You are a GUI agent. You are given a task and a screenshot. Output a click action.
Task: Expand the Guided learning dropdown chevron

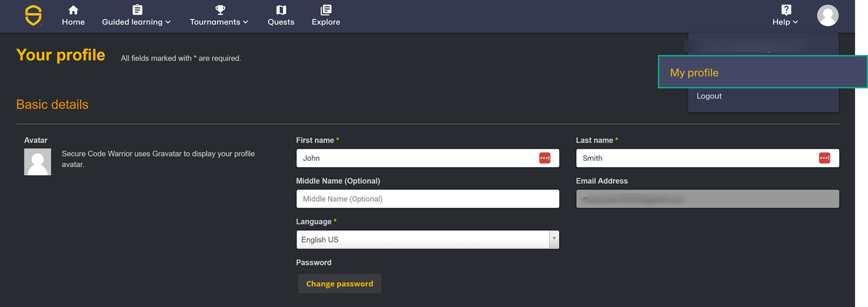(x=168, y=22)
